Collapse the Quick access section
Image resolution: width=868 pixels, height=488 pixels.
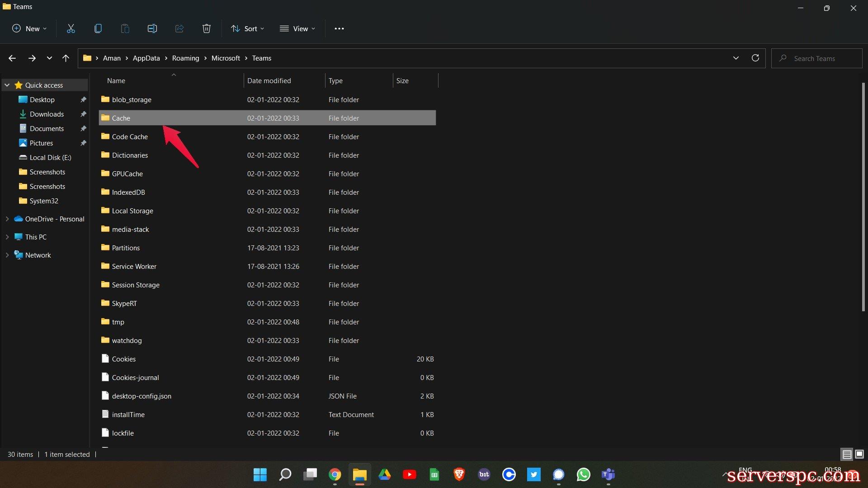click(x=7, y=85)
